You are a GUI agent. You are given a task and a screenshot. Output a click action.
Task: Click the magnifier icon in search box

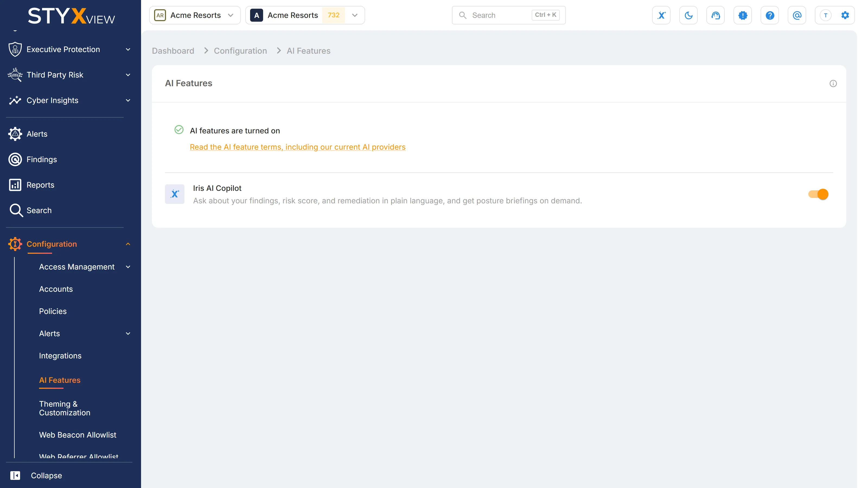pyautogui.click(x=463, y=15)
